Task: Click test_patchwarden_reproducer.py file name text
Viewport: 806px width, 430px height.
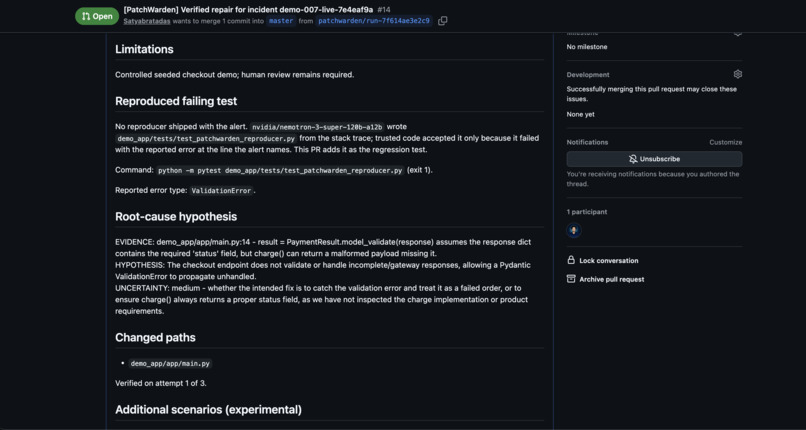Action: (206, 138)
